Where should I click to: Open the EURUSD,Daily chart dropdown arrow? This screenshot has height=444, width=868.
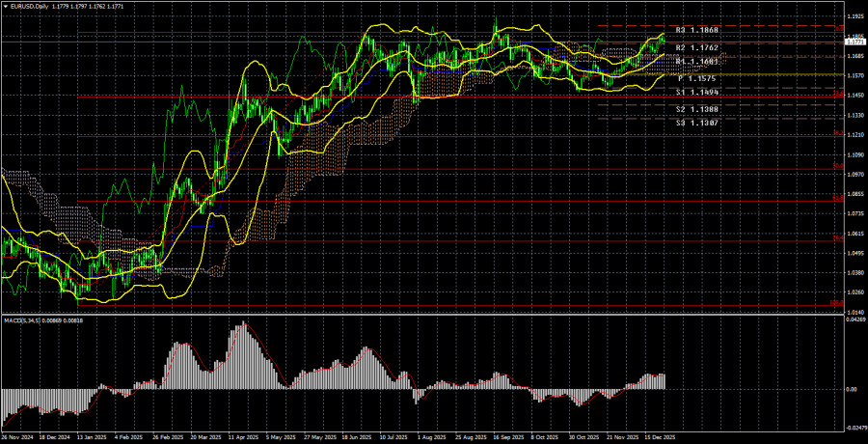click(x=5, y=7)
